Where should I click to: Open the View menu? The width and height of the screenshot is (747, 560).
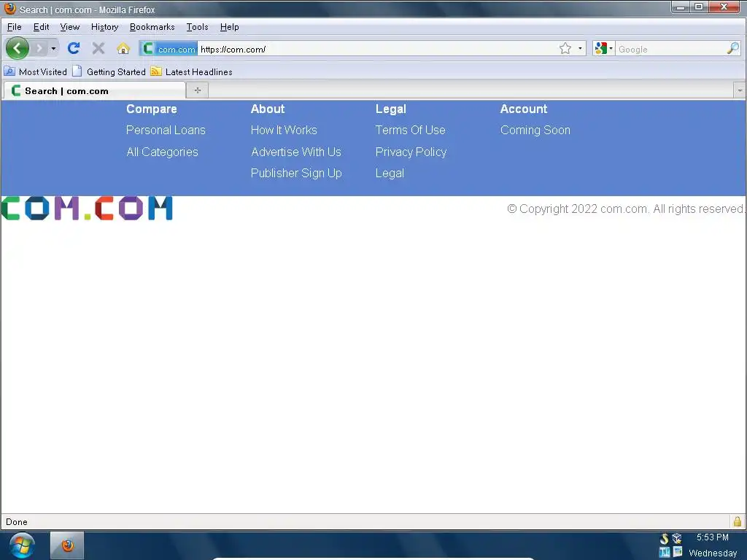pyautogui.click(x=69, y=27)
